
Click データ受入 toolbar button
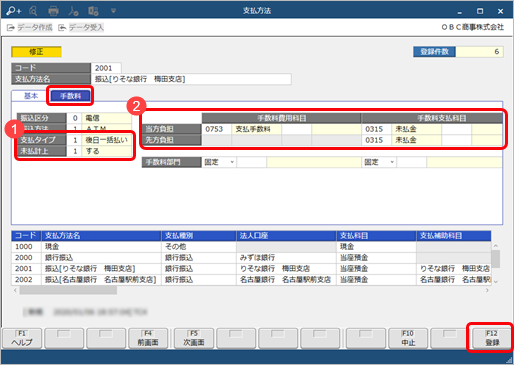81,27
